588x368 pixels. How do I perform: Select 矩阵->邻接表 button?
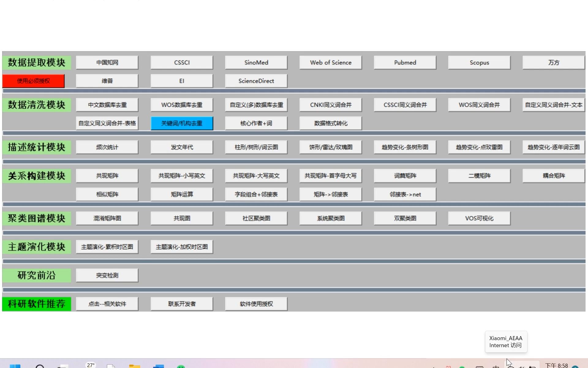tap(331, 194)
